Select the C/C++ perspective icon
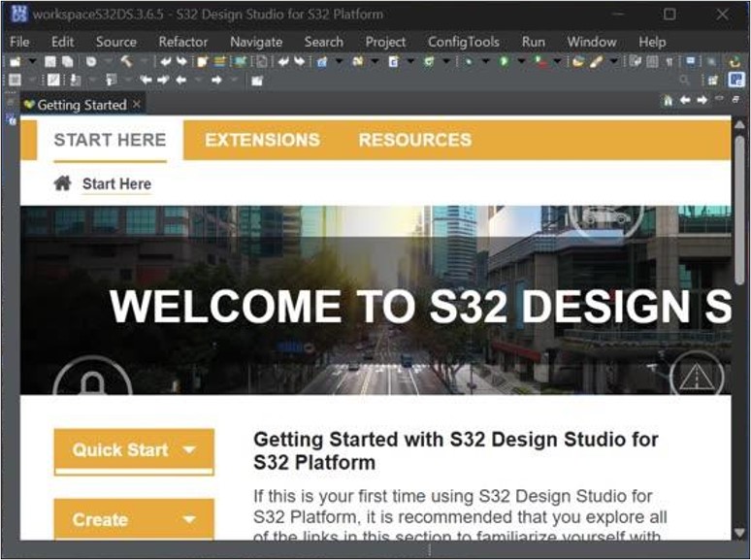 click(736, 80)
